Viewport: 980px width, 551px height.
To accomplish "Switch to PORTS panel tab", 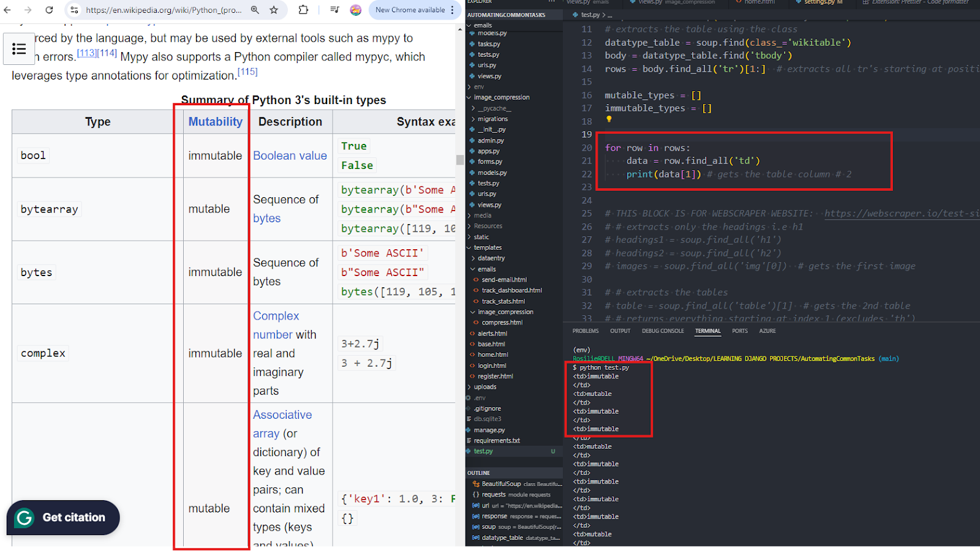I will click(x=740, y=331).
